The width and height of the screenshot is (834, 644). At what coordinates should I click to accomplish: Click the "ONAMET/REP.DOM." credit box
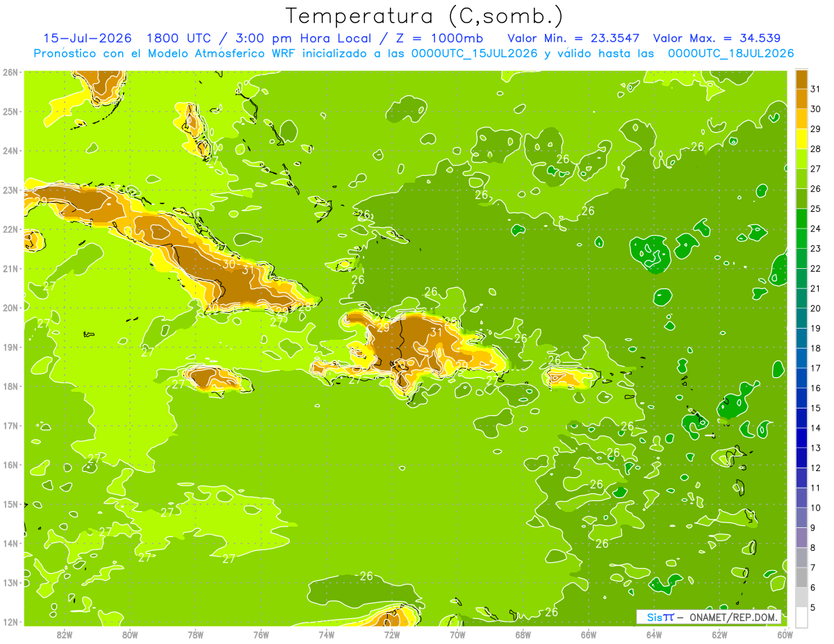click(x=709, y=617)
